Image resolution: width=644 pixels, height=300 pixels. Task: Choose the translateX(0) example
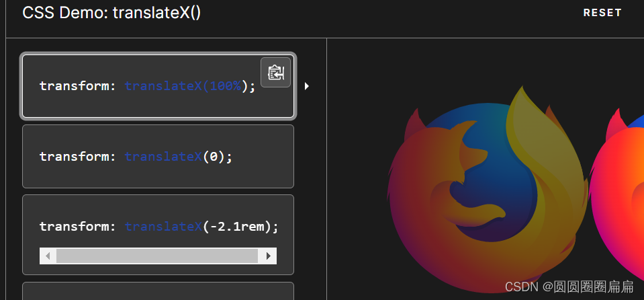point(158,156)
